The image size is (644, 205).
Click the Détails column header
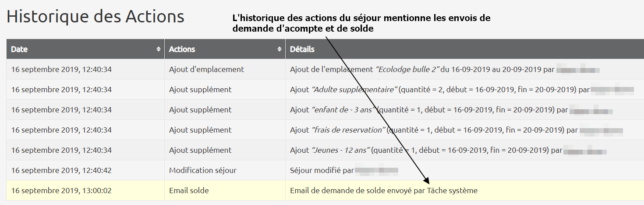[302, 49]
